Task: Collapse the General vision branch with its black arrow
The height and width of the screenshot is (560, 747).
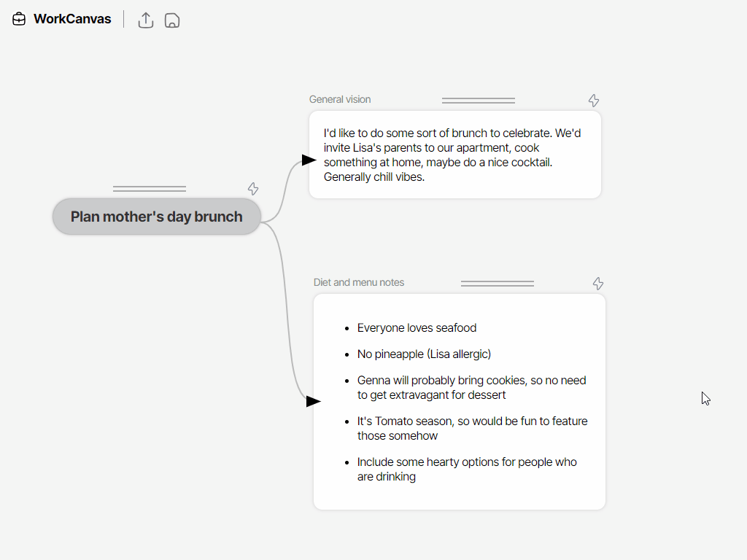Action: click(x=309, y=159)
